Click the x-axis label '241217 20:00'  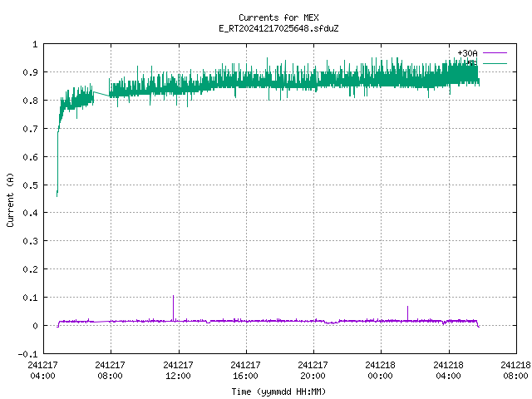coord(313,370)
